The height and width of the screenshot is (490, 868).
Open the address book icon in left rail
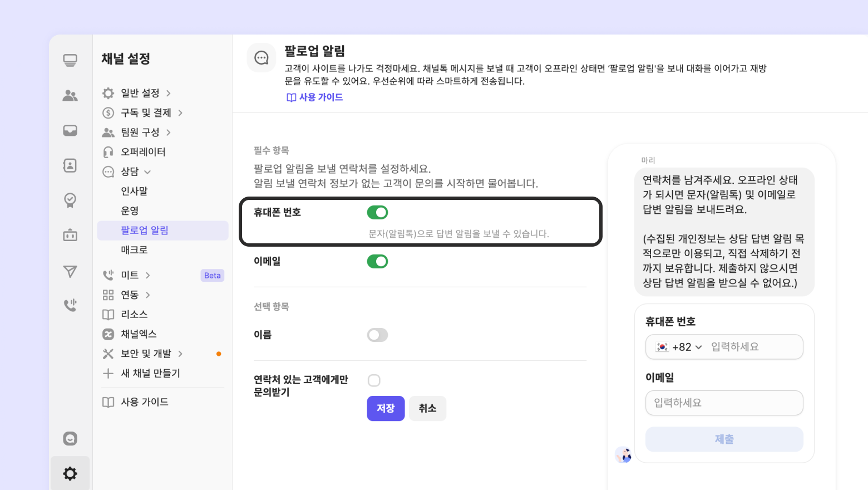click(70, 165)
